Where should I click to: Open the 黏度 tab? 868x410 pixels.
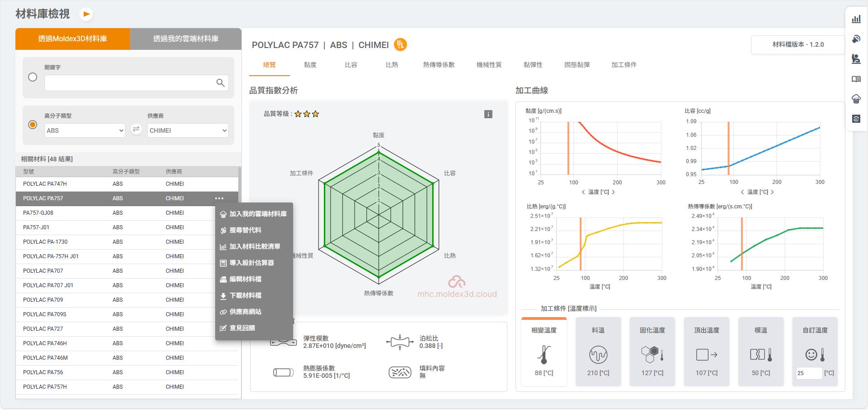coord(310,65)
